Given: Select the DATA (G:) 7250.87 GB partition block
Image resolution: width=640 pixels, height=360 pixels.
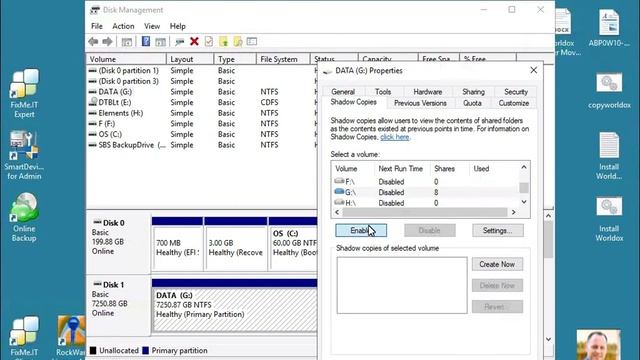Looking at the screenshot, I should (x=235, y=305).
